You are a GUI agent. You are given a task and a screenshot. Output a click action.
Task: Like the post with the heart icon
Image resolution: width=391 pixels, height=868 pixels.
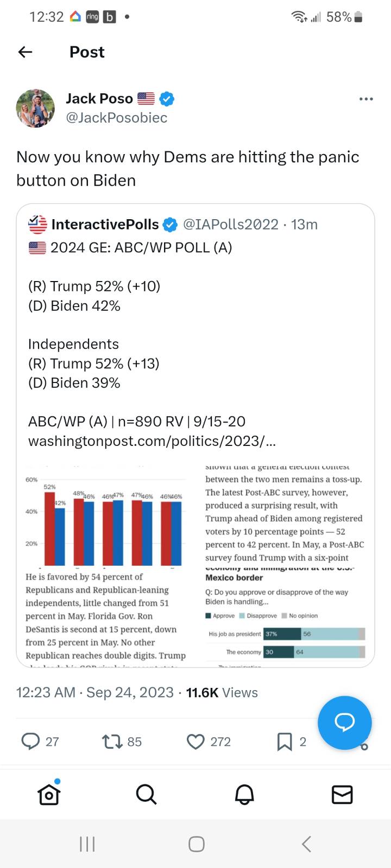(x=195, y=742)
